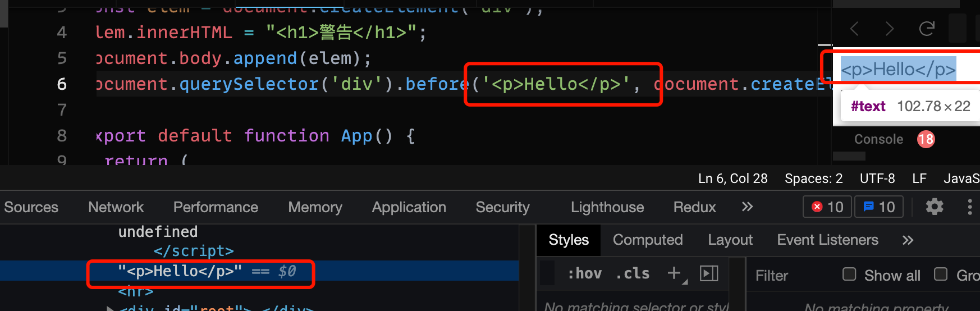Open the Computed tab
This screenshot has height=311, width=980.
(648, 240)
